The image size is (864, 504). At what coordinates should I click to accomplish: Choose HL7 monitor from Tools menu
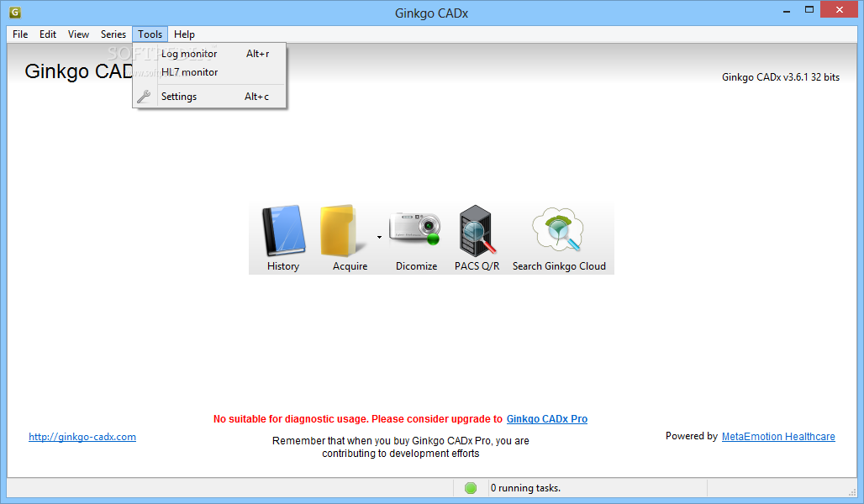click(x=209, y=72)
